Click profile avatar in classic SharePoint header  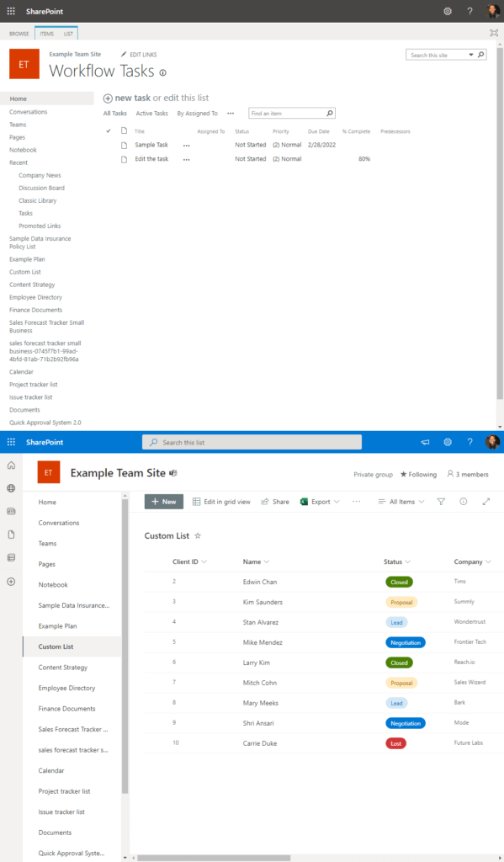point(492,11)
